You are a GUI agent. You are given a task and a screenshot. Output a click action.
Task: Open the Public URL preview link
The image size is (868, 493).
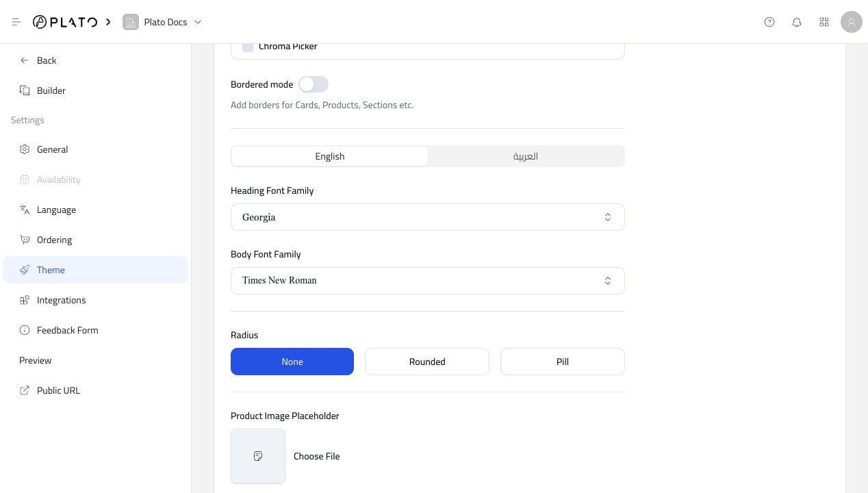[x=95, y=390]
